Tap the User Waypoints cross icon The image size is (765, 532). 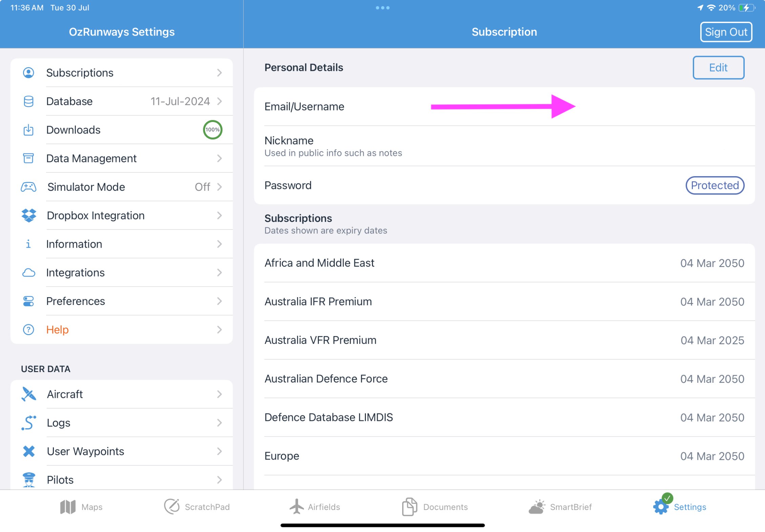[29, 451]
